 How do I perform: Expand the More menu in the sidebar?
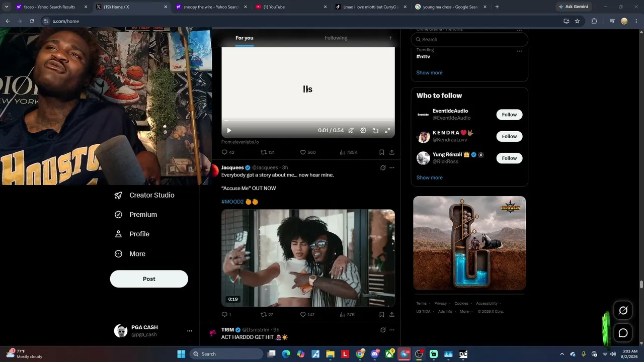[x=130, y=254]
